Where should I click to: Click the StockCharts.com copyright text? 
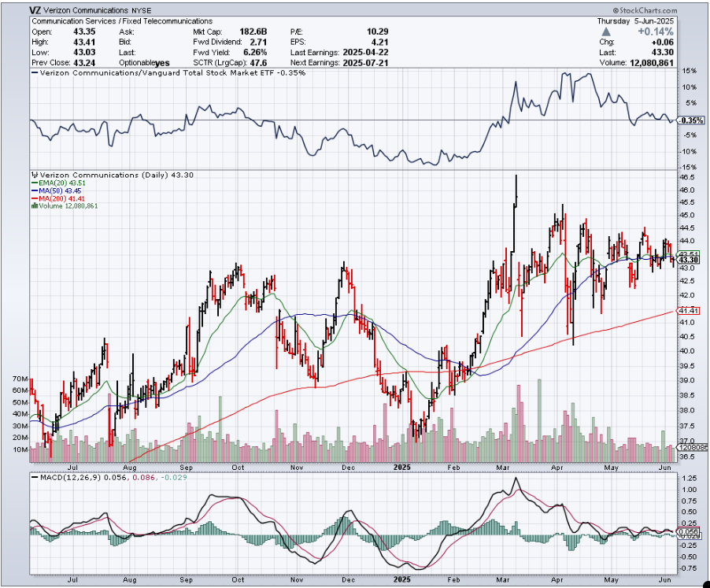(x=645, y=10)
